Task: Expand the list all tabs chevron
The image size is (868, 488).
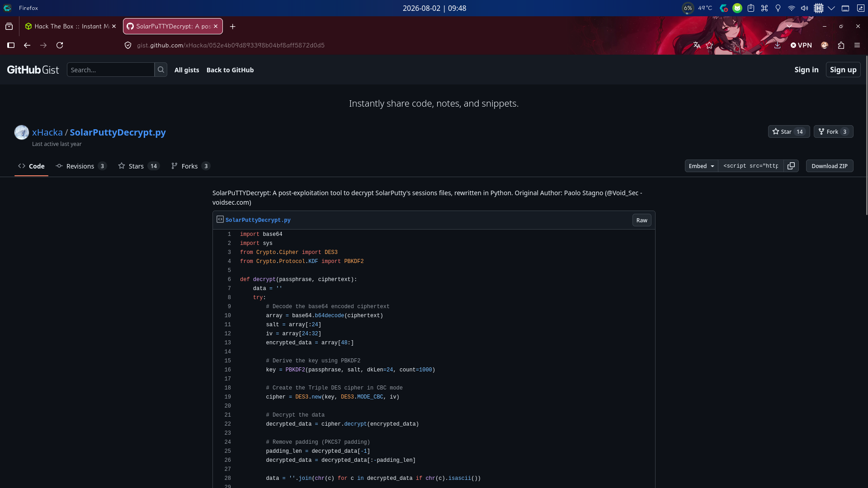Action: tap(789, 26)
